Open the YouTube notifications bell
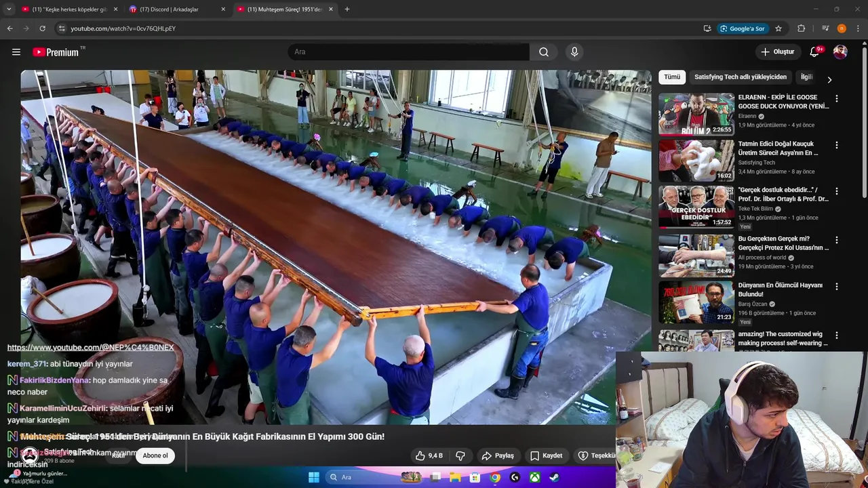The width and height of the screenshot is (868, 488). pyautogui.click(x=815, y=52)
